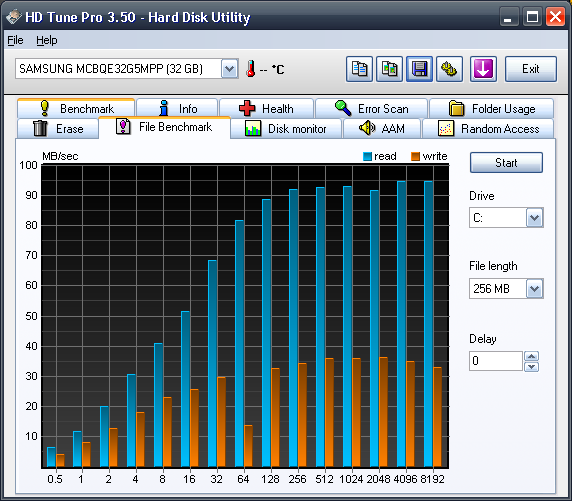This screenshot has width=572, height=501.
Task: Open the Folder Usage tab
Action: [x=492, y=108]
